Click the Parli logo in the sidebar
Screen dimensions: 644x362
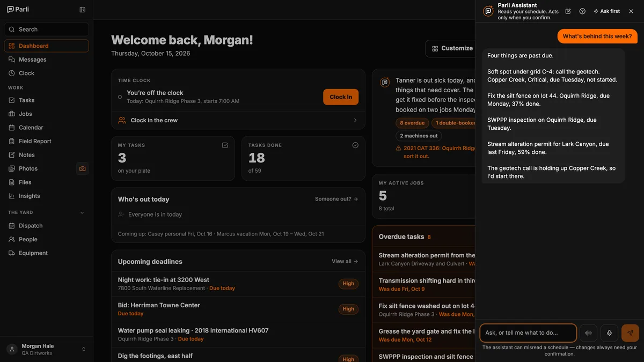[18, 10]
